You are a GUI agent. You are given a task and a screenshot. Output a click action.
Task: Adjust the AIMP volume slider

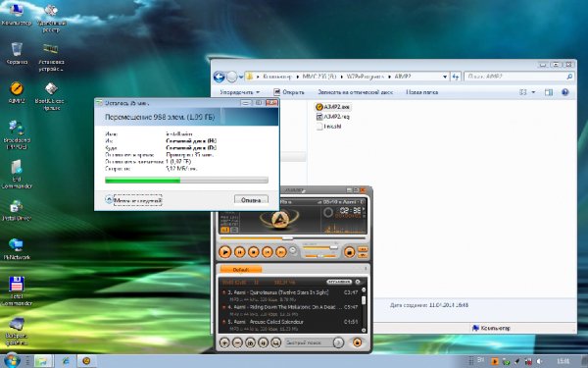319,247
